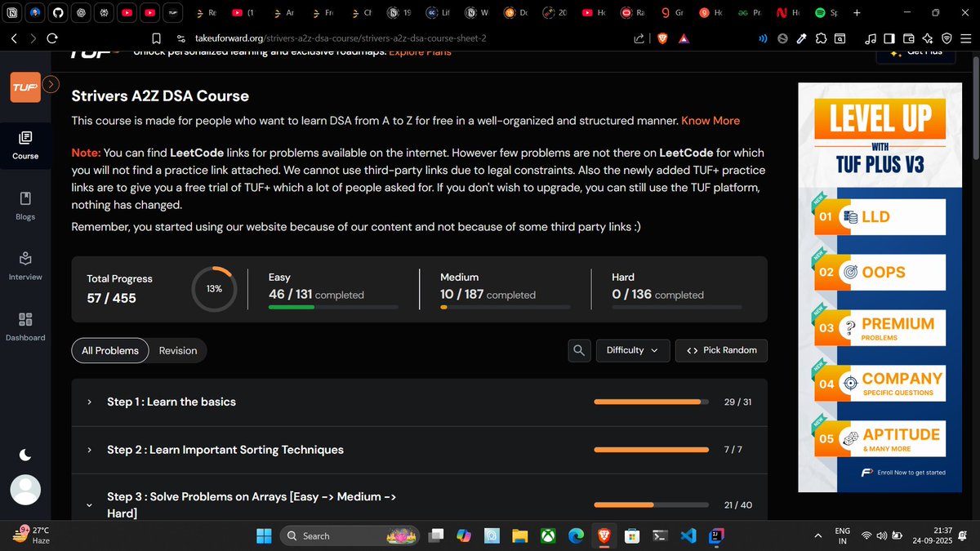Click the Step 1 progress bar
Viewport: 980px width, 551px height.
(652, 402)
